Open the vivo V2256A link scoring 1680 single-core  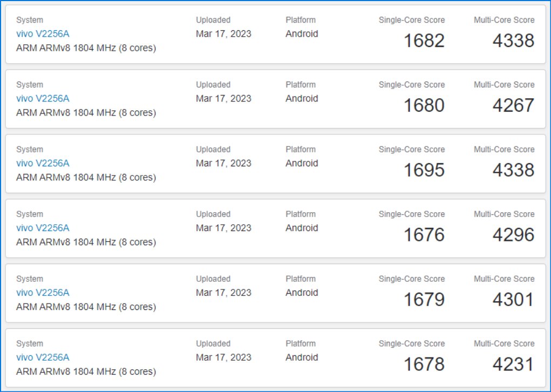point(43,99)
